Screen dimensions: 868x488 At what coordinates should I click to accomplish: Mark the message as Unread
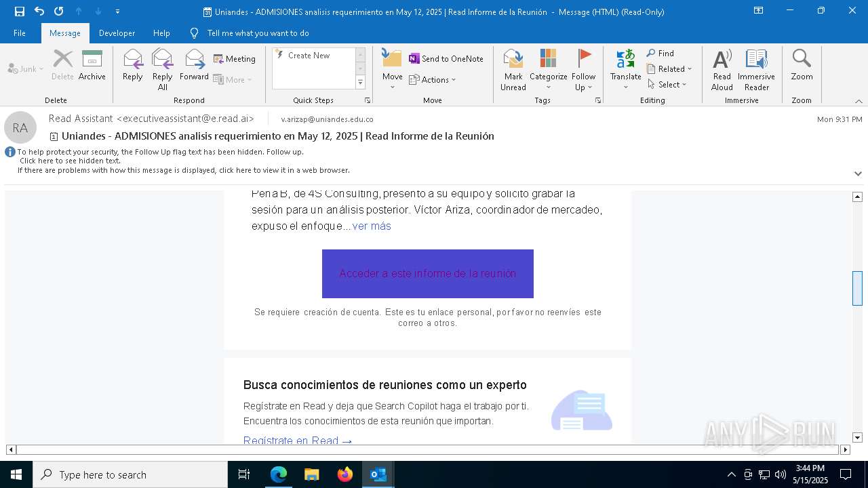tap(513, 70)
